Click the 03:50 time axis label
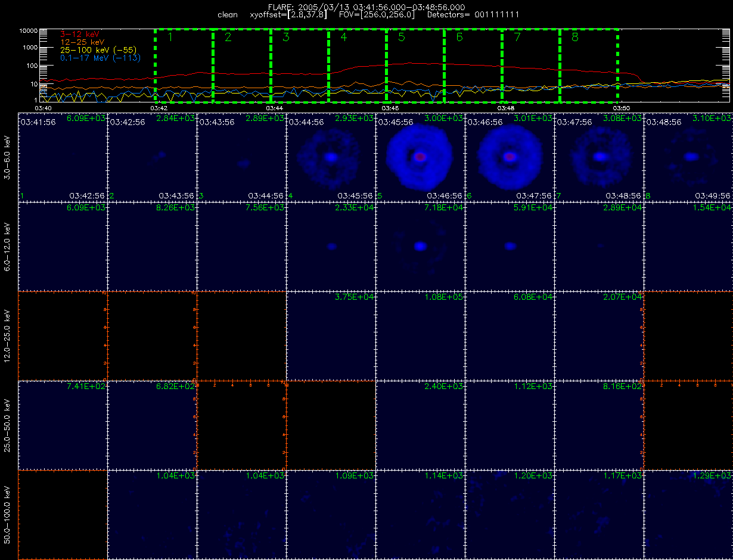 pos(622,108)
